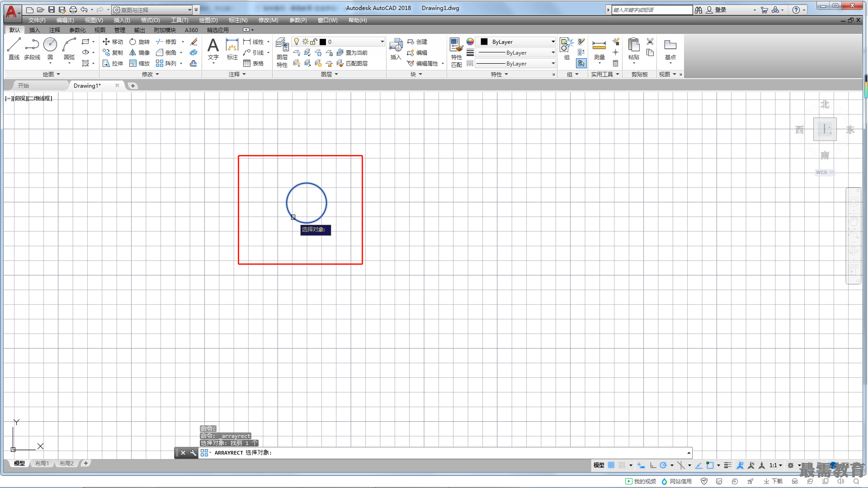Viewport: 868px width, 488px height.
Task: Click the 标注 (Dimension) tool
Action: click(x=232, y=49)
